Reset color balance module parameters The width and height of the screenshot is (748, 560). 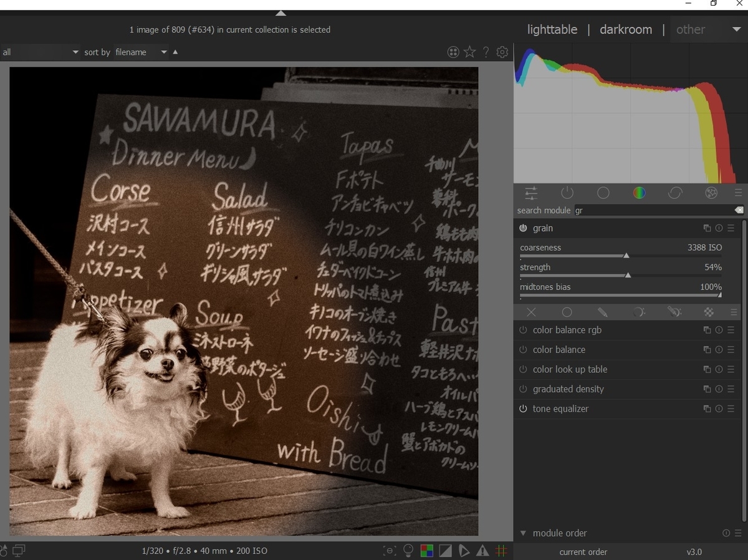point(719,350)
